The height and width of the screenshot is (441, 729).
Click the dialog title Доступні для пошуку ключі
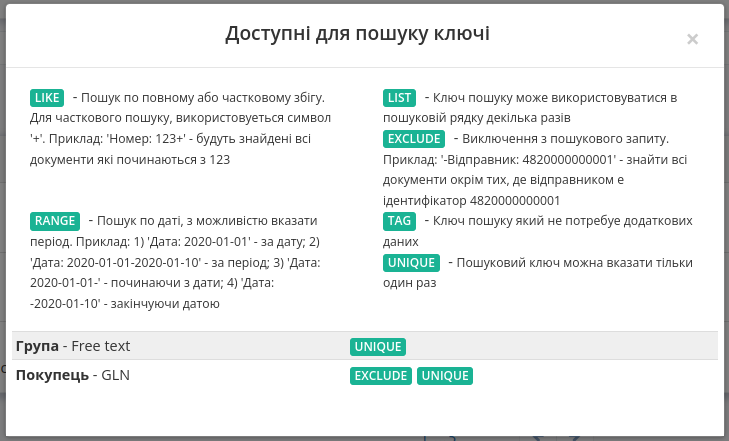358,34
